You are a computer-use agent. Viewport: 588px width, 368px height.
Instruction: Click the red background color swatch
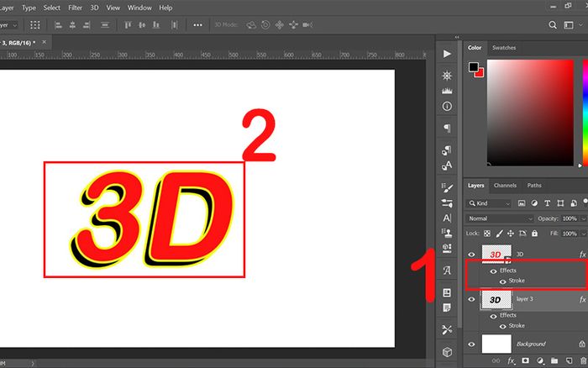(x=480, y=74)
